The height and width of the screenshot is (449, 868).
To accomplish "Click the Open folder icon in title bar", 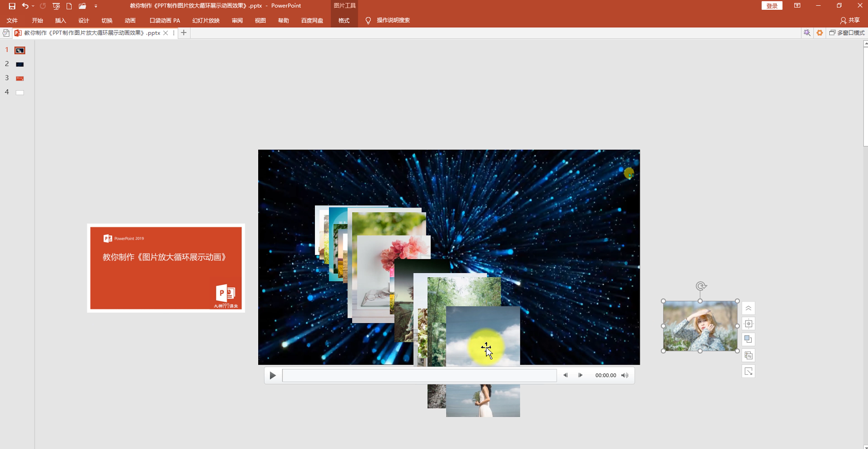I will tap(82, 6).
